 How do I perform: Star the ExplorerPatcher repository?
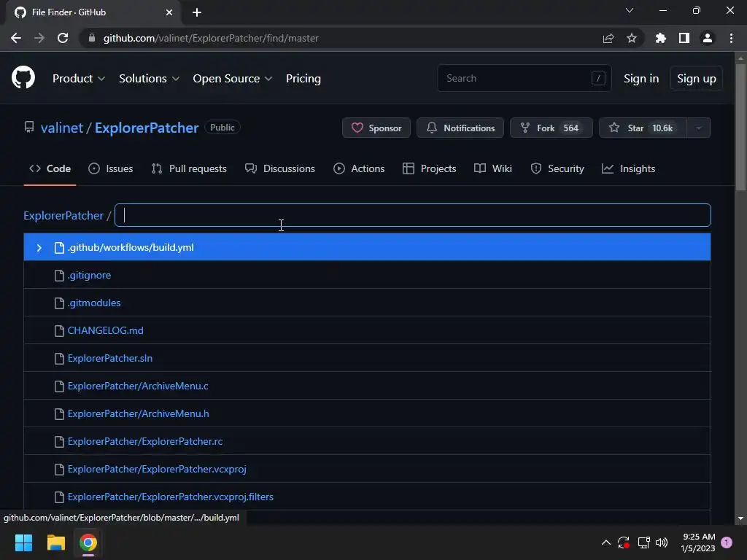[x=643, y=128]
